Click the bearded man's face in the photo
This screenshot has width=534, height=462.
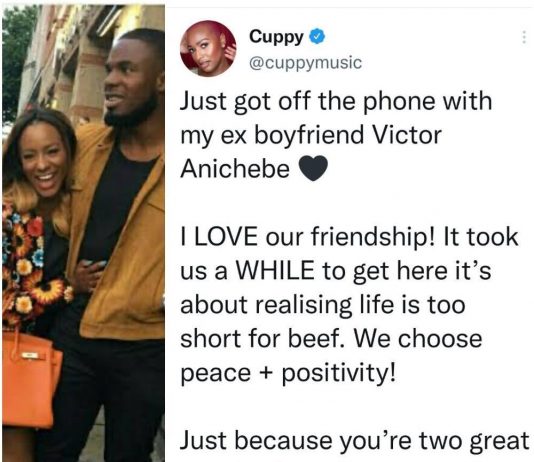[x=131, y=82]
